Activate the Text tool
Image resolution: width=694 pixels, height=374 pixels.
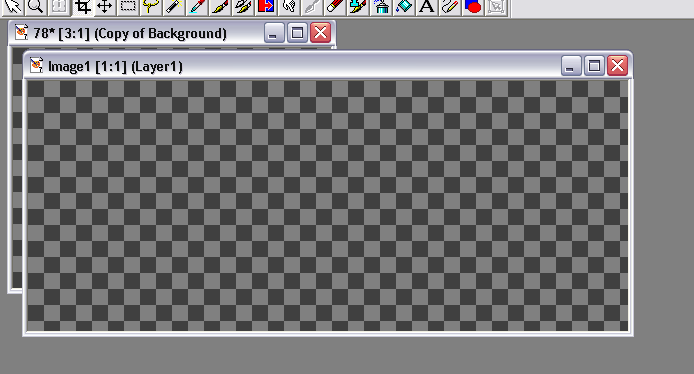(x=427, y=7)
